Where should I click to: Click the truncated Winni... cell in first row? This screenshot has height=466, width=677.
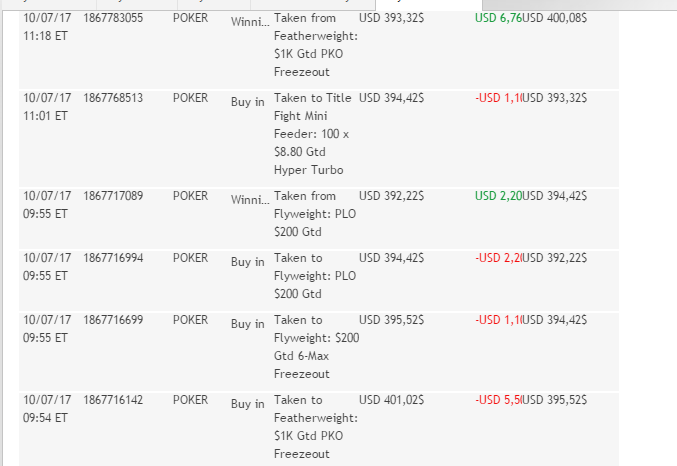coord(247,21)
